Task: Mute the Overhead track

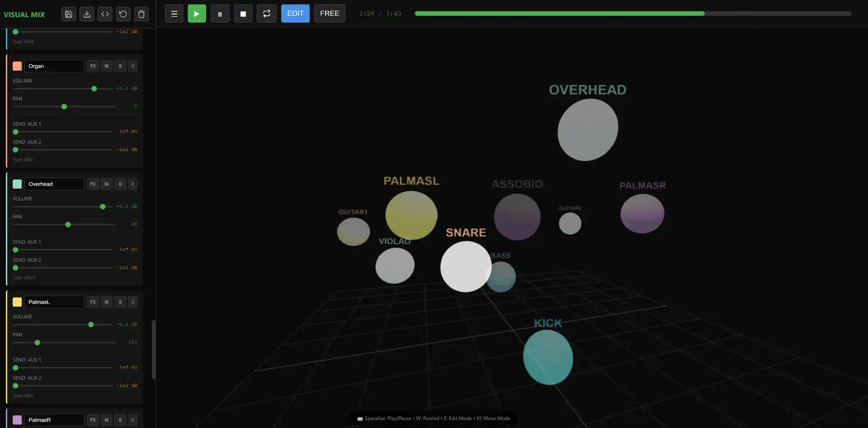Action: pyautogui.click(x=106, y=184)
